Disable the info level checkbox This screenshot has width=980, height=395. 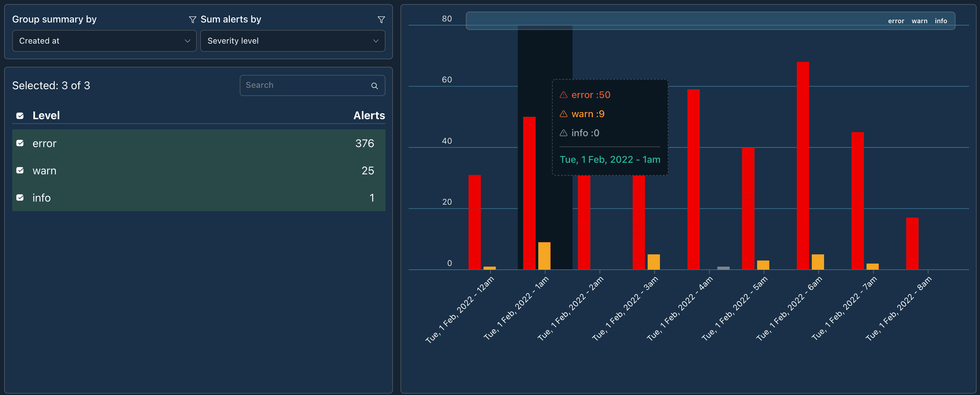pyautogui.click(x=19, y=198)
